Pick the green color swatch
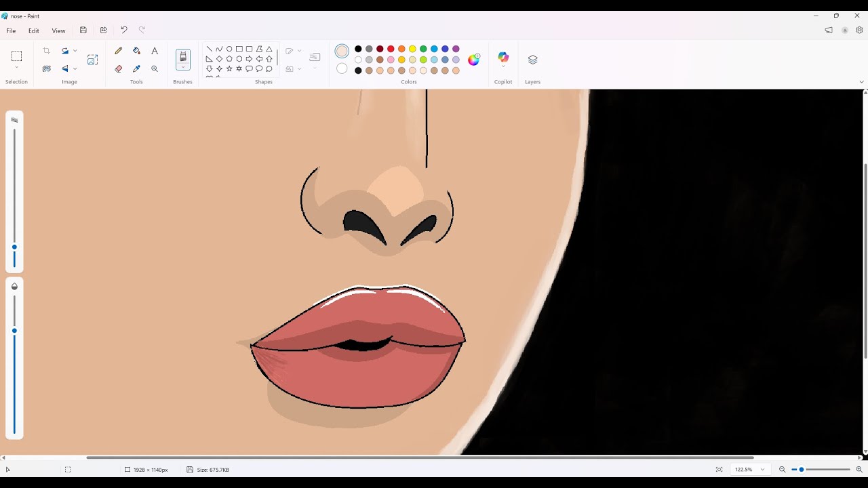Image resolution: width=868 pixels, height=488 pixels. tap(423, 49)
